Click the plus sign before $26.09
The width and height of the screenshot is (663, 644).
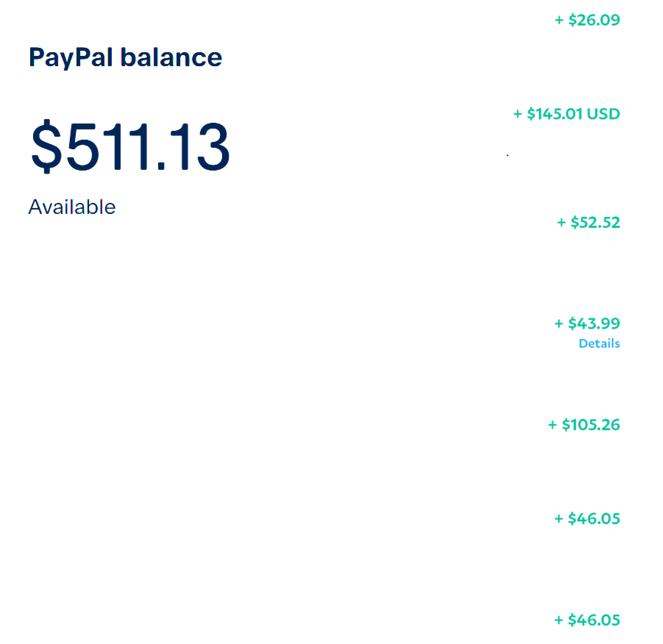click(x=559, y=20)
